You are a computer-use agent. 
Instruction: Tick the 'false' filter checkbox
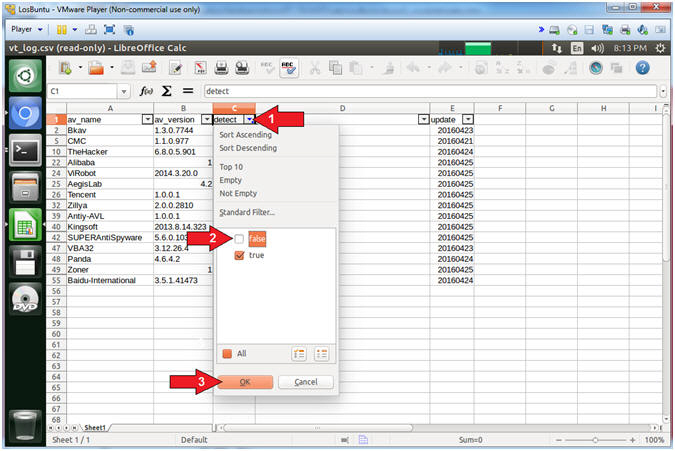coord(239,239)
